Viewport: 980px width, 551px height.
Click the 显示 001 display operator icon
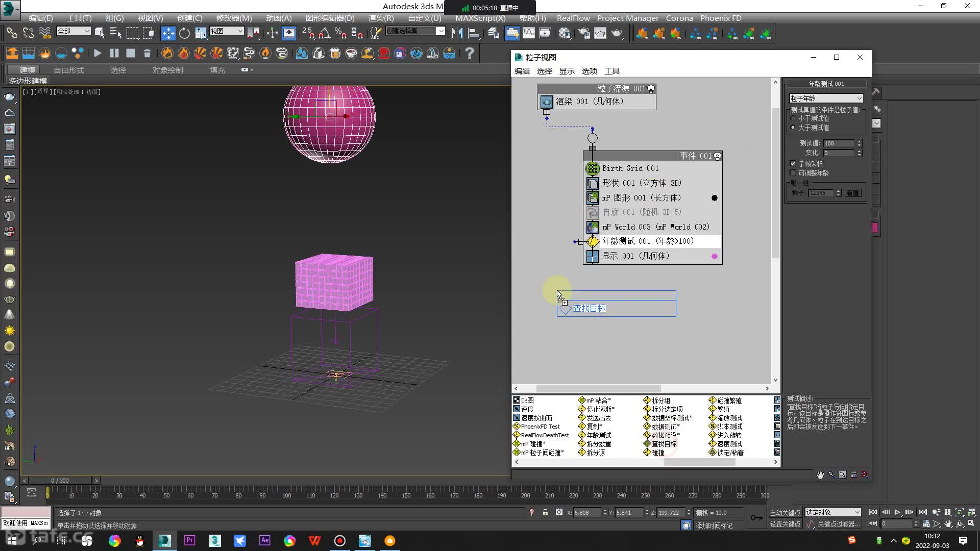click(592, 256)
